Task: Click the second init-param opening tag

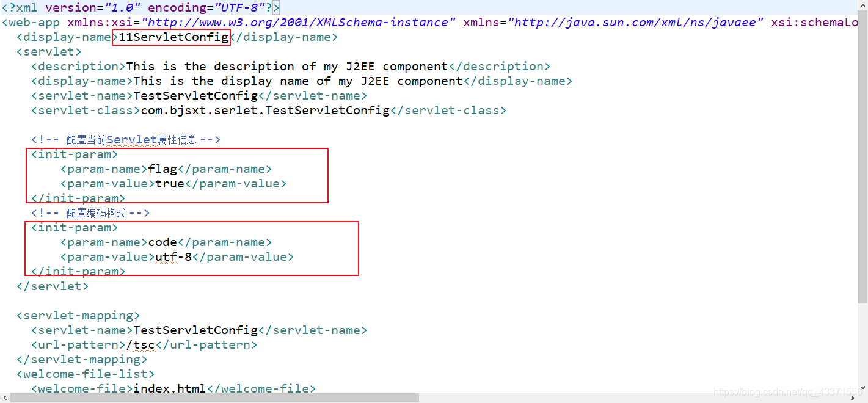Action: [75, 228]
